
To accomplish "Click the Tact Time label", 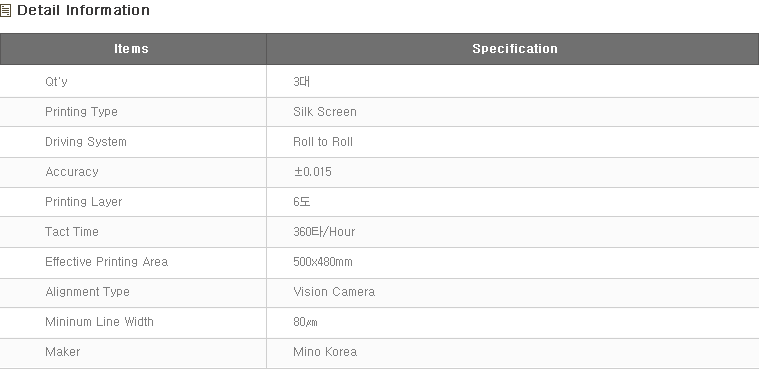I will [x=72, y=232].
